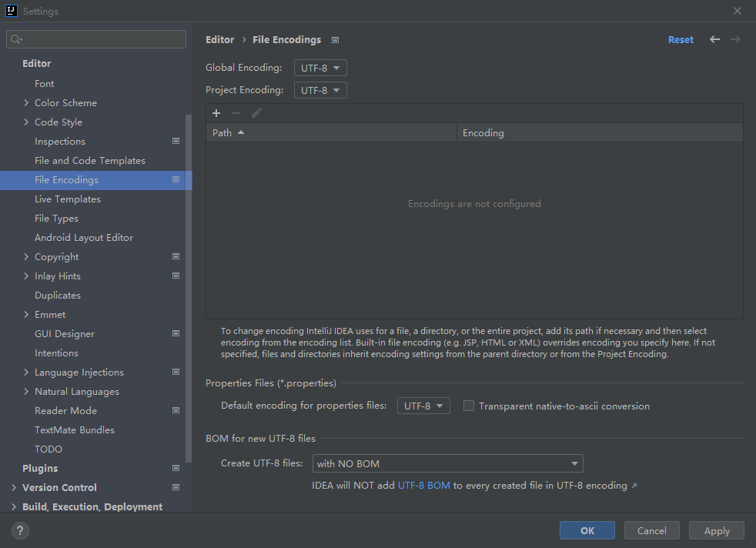
Task: Click the add path plus icon
Action: (216, 113)
